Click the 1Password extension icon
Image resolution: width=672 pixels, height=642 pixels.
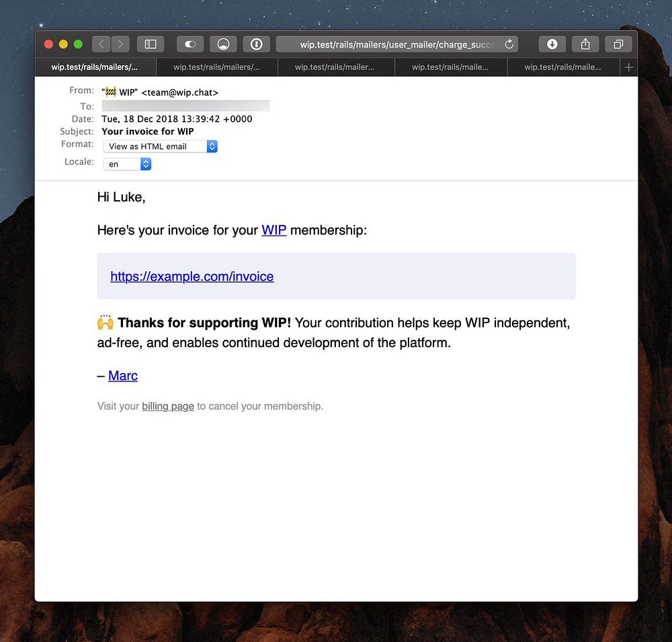pyautogui.click(x=256, y=44)
